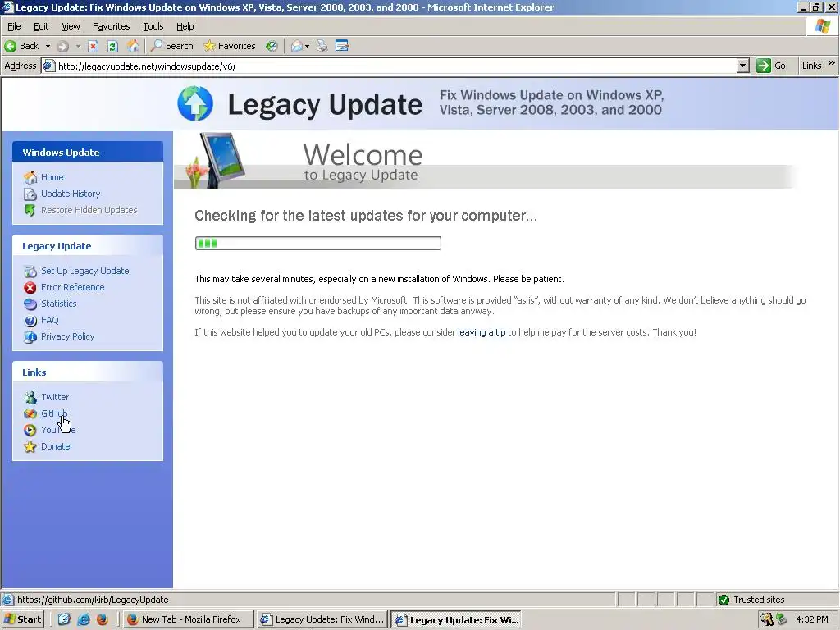Image resolution: width=840 pixels, height=630 pixels.
Task: Click the Go button
Action: tap(771, 66)
